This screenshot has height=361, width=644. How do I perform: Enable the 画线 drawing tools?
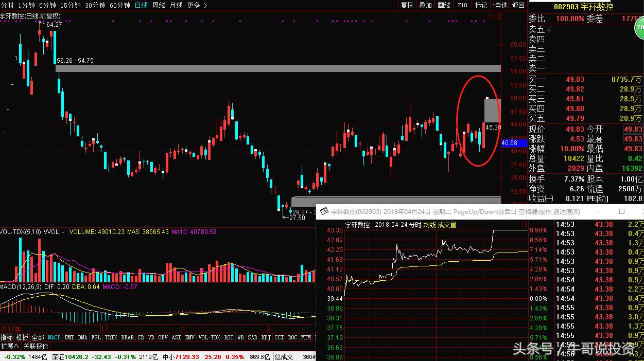(x=444, y=5)
